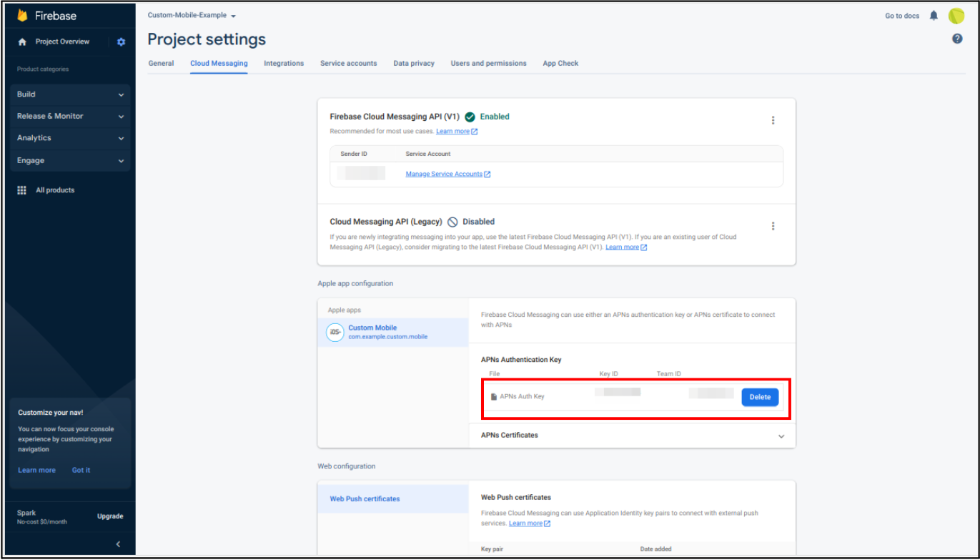
Task: Open FCM API (V1) three-dot menu
Action: 773,120
